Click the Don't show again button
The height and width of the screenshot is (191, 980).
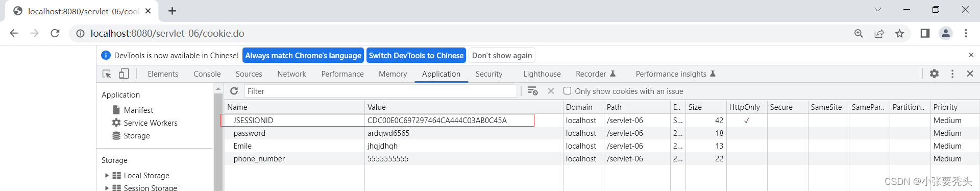pyautogui.click(x=502, y=55)
